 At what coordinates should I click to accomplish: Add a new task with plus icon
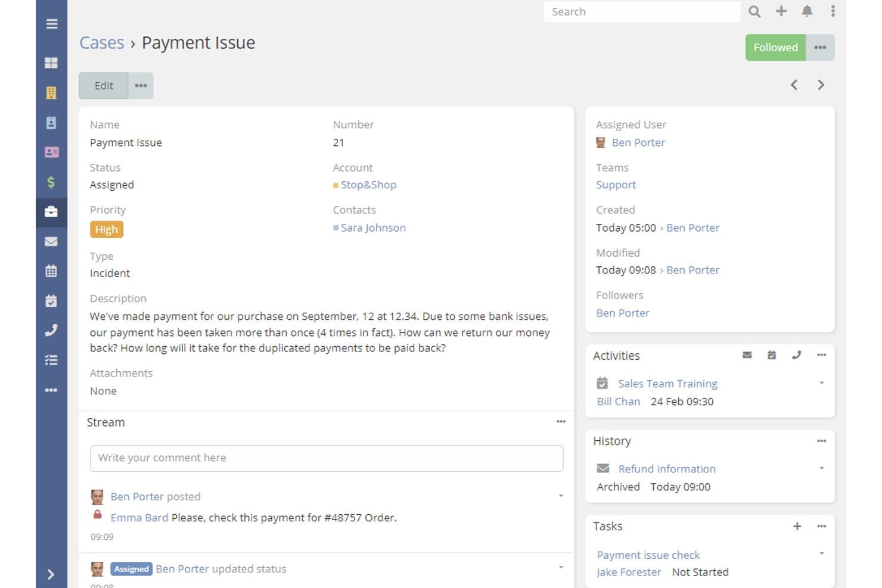click(797, 526)
